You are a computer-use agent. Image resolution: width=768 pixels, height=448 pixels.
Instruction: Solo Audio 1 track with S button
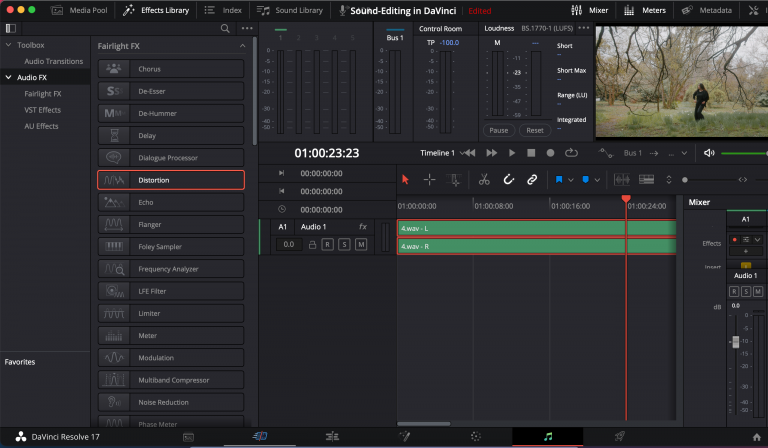344,244
